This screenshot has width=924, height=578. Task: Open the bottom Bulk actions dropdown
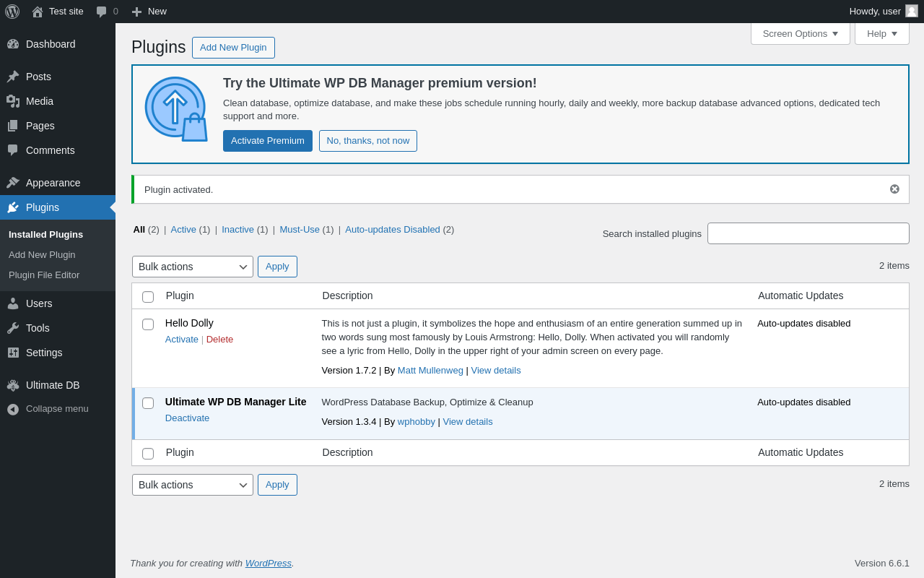pos(193,485)
